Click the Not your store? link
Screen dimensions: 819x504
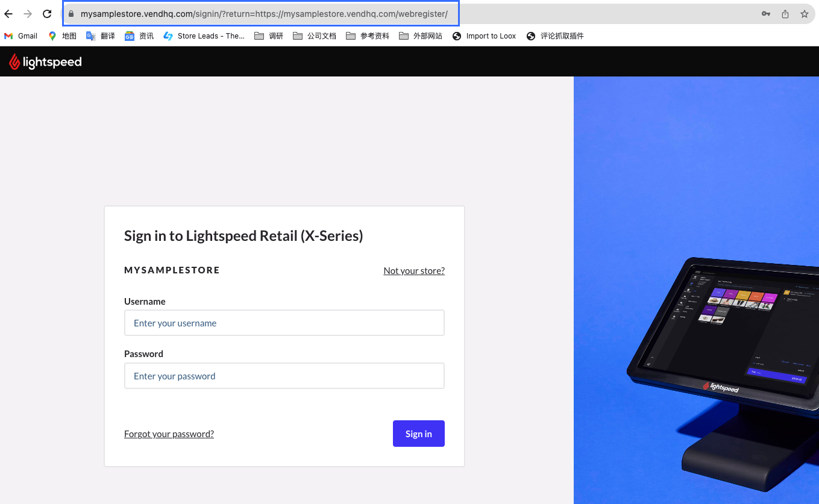(x=414, y=271)
